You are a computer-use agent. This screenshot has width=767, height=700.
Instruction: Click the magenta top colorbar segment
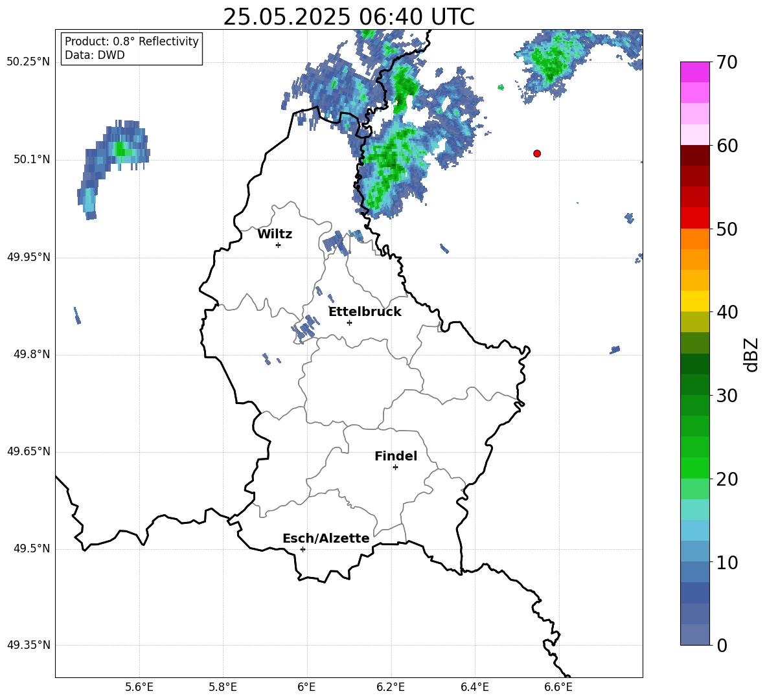694,72
